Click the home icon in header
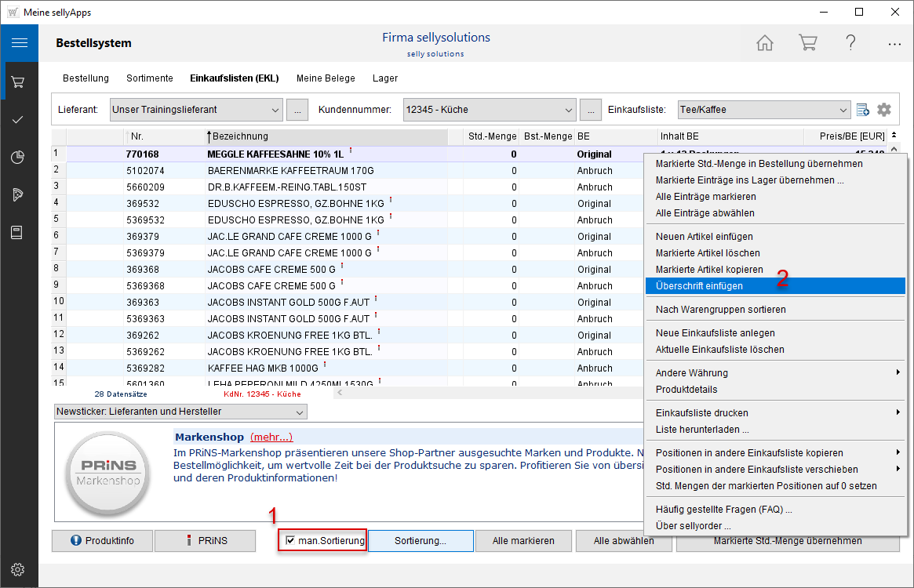The image size is (914, 588). pos(764,43)
